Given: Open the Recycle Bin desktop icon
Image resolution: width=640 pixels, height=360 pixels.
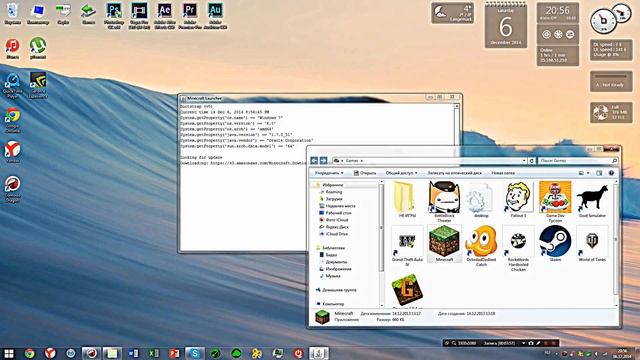Looking at the screenshot, I should pyautogui.click(x=13, y=14).
